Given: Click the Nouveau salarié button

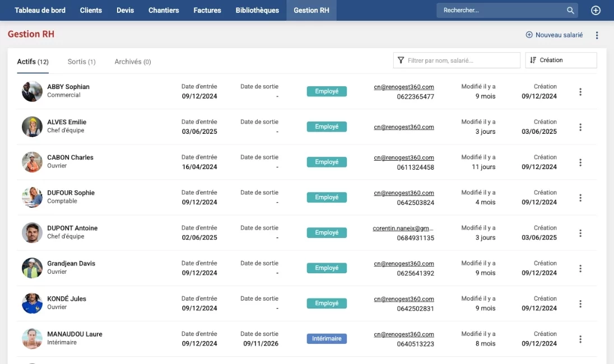Looking at the screenshot, I should pos(554,35).
